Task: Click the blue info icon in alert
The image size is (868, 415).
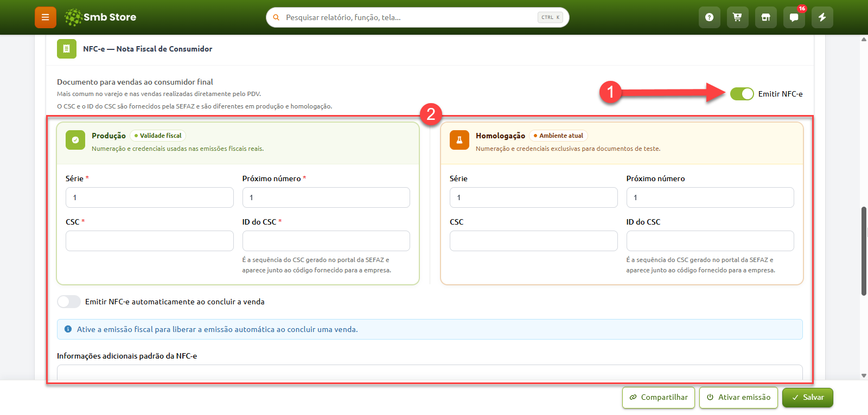Action: 68,329
